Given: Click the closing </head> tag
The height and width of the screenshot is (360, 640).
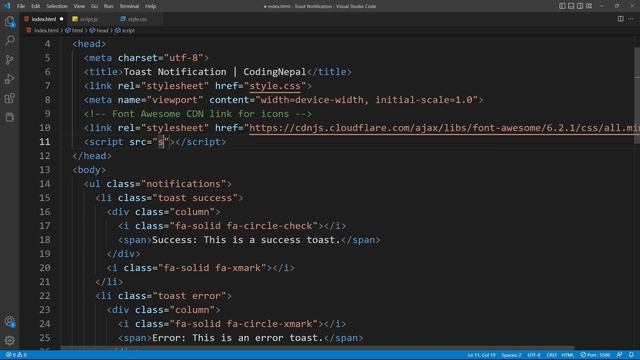Looking at the screenshot, I should (92, 156).
